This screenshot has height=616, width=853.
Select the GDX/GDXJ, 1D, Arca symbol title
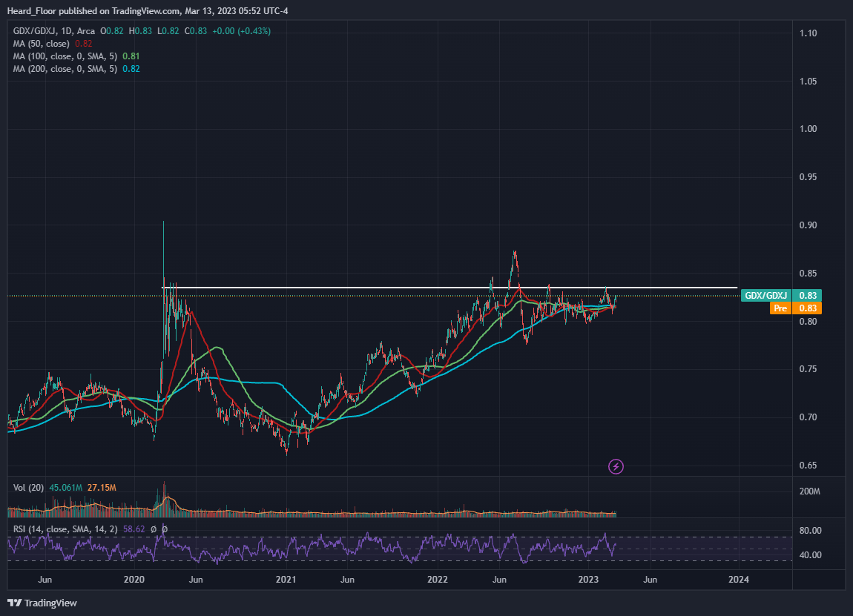tap(54, 31)
